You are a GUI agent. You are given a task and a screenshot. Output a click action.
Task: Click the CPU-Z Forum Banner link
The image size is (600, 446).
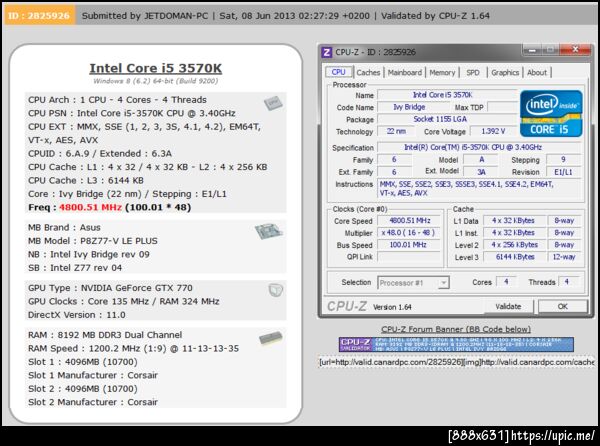pos(456,329)
